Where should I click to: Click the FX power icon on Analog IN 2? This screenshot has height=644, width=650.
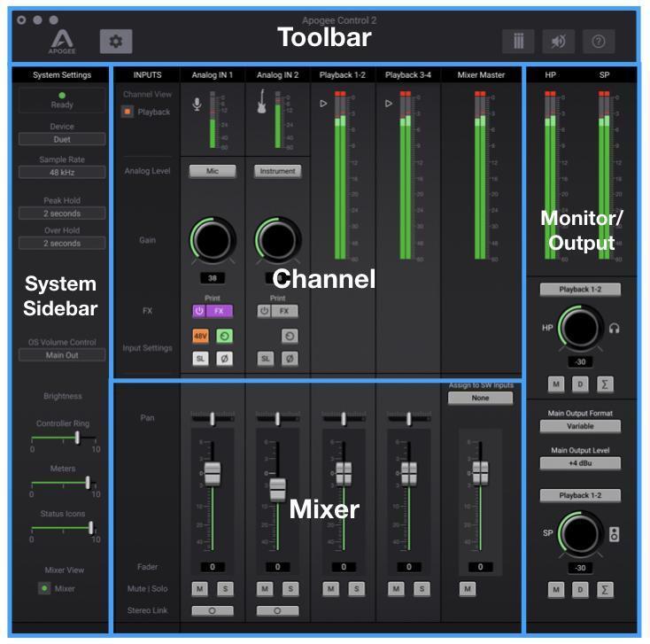pyautogui.click(x=265, y=311)
